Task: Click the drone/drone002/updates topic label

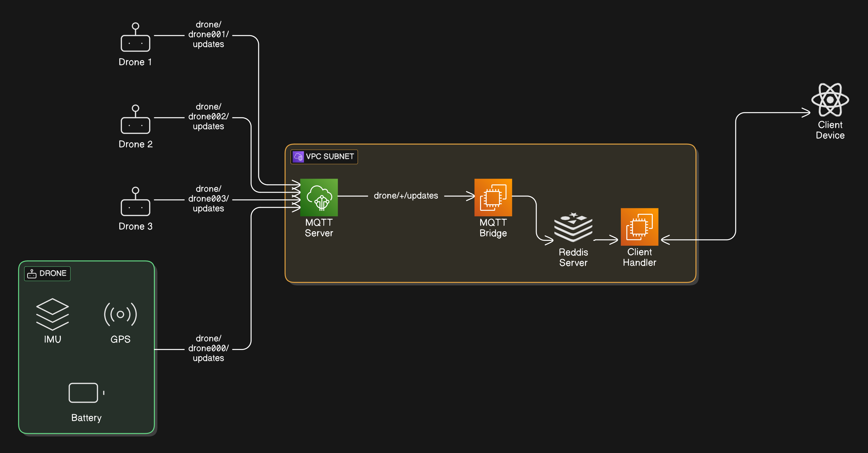Action: pyautogui.click(x=208, y=117)
